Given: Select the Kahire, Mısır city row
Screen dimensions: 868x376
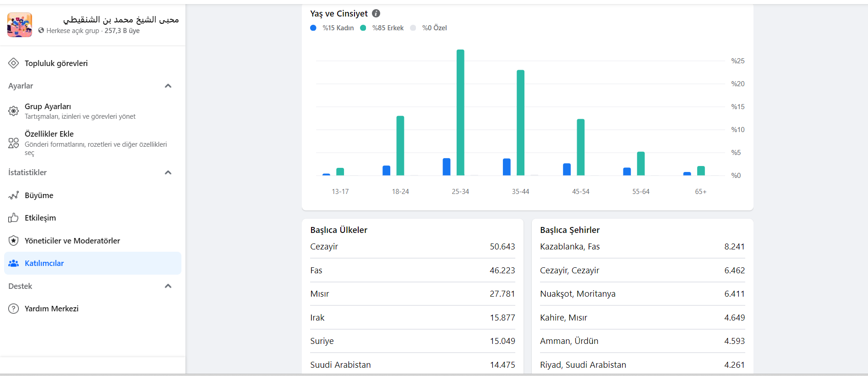Looking at the screenshot, I should click(643, 318).
